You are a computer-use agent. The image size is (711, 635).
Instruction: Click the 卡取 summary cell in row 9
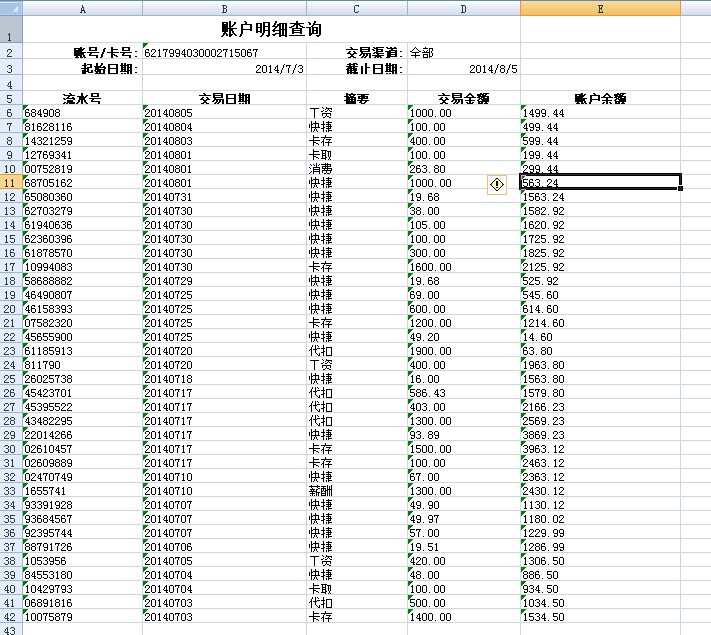(x=357, y=155)
